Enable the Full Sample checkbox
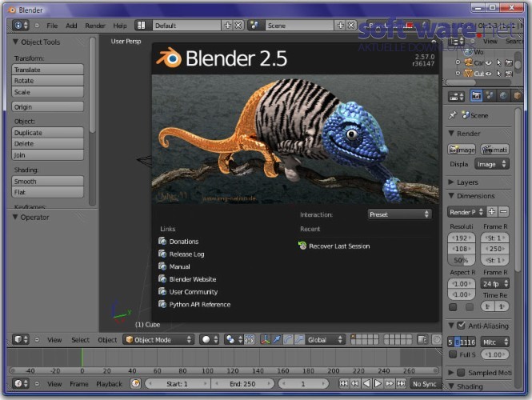Image resolution: width=532 pixels, height=400 pixels. click(x=453, y=354)
